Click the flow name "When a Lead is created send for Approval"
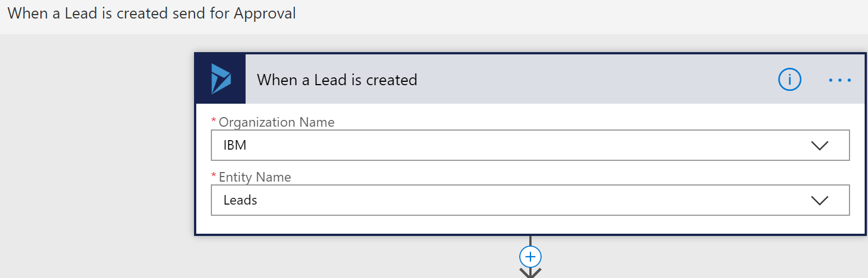This screenshot has width=868, height=278. (x=151, y=13)
